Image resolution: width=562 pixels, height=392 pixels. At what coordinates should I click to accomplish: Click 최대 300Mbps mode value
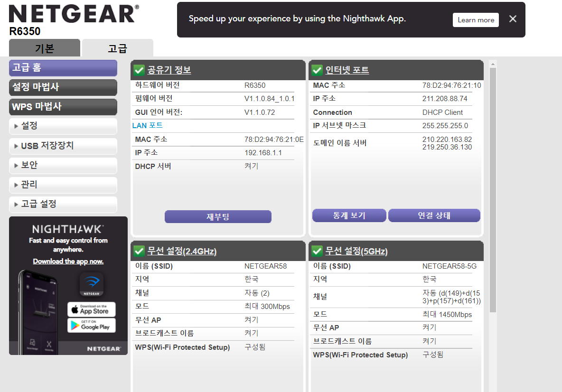(x=267, y=307)
